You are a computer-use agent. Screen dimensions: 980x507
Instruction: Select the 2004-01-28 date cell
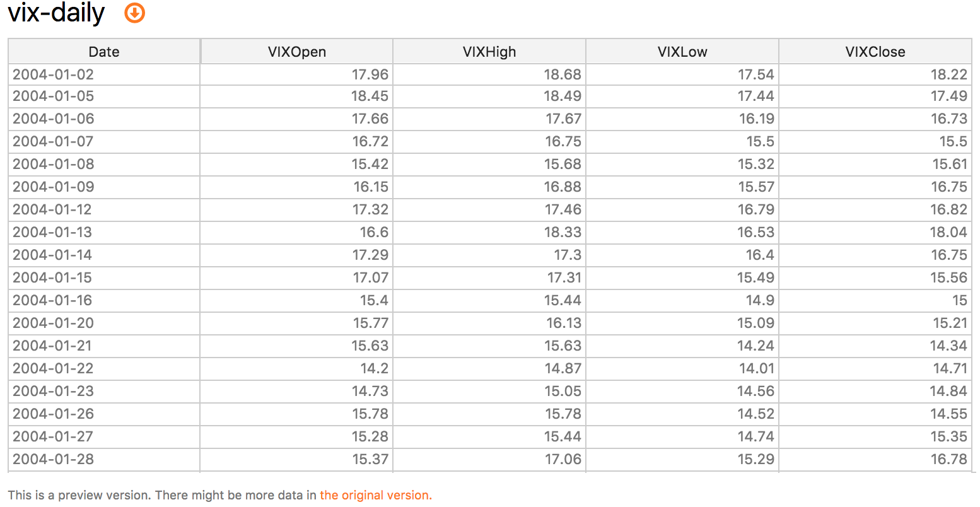53,459
